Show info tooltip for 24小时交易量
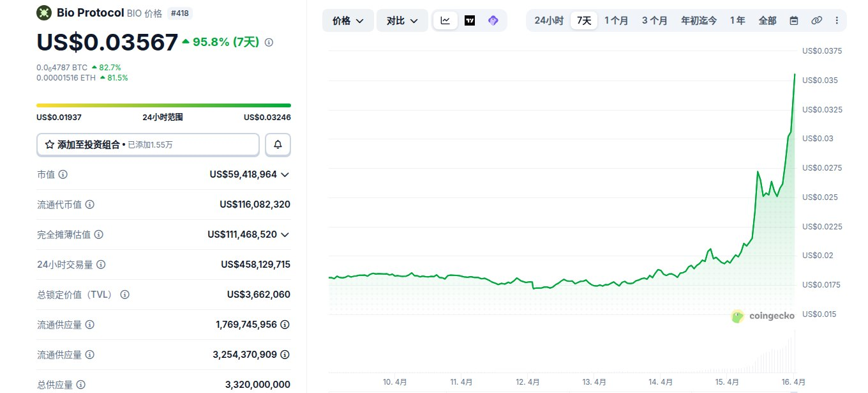This screenshot has height=393, width=868. [101, 265]
